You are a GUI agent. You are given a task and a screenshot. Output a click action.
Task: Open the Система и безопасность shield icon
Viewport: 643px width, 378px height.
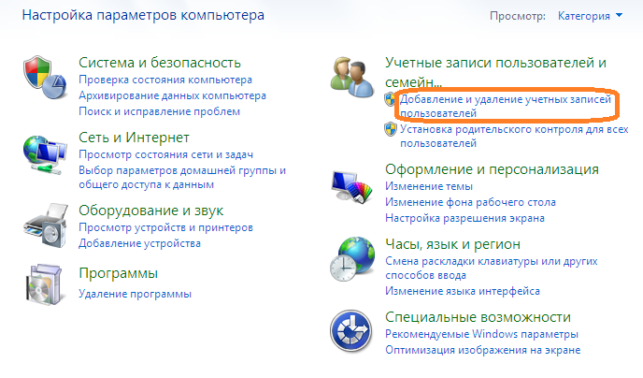(x=45, y=77)
